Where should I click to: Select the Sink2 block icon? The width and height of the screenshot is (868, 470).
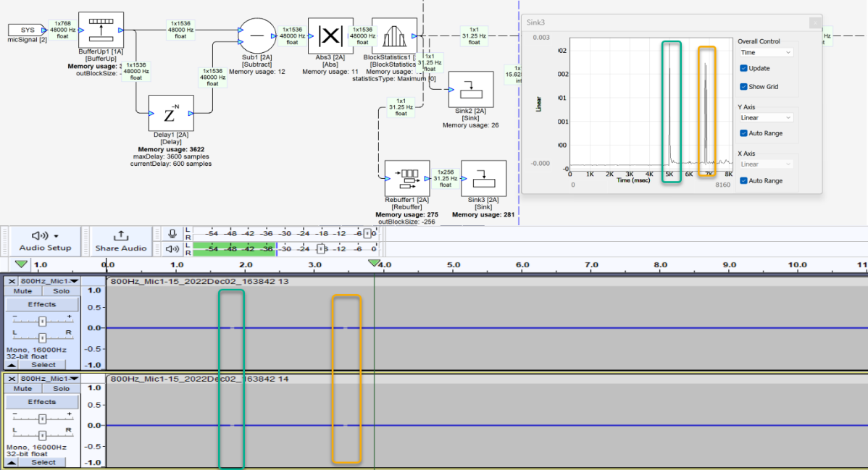pyautogui.click(x=470, y=89)
